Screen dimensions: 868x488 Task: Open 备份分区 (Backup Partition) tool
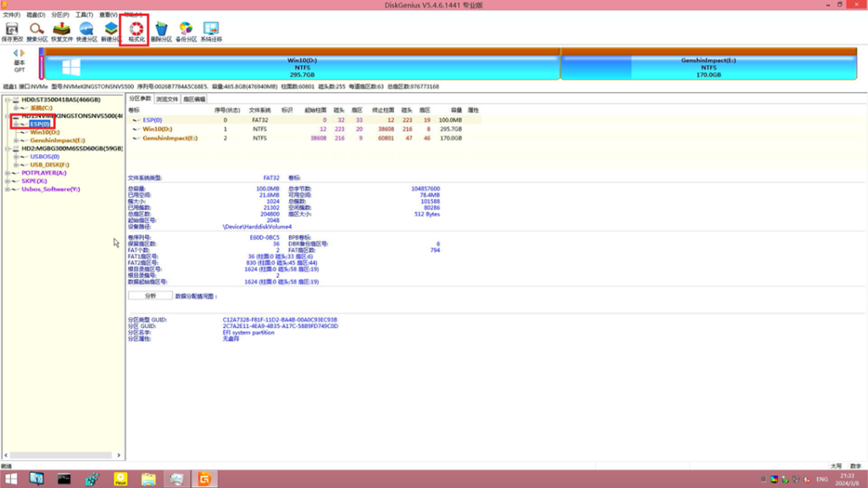tap(186, 32)
